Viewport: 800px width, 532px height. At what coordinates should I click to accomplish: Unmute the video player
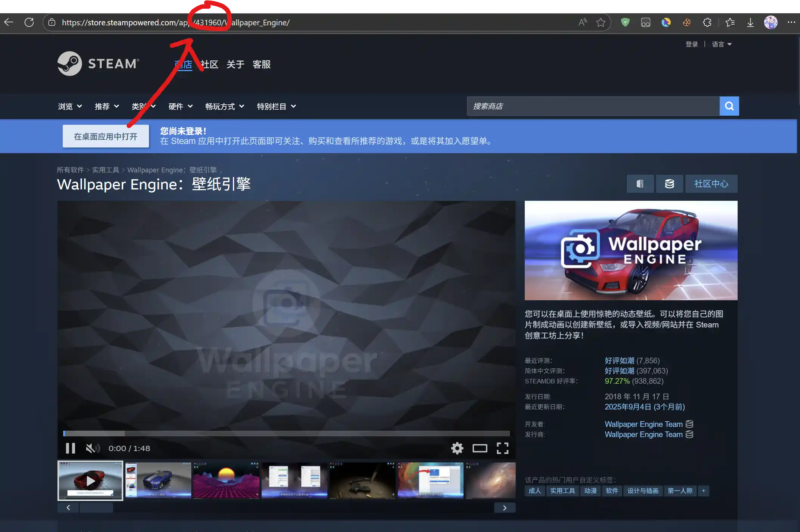[92, 448]
